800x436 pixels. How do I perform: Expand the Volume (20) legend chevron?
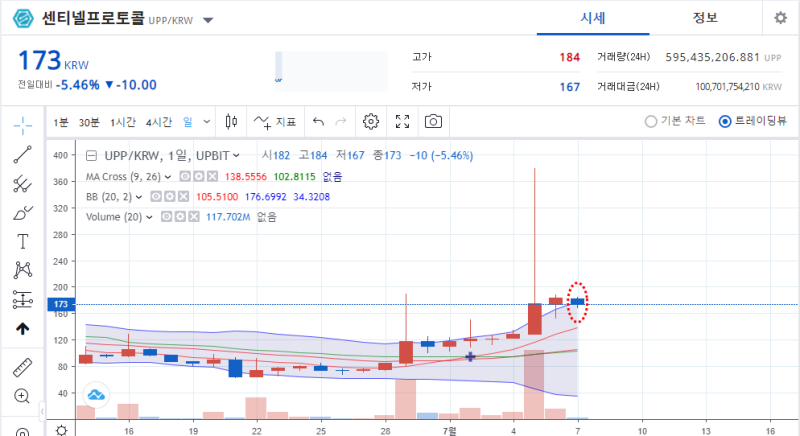149,217
